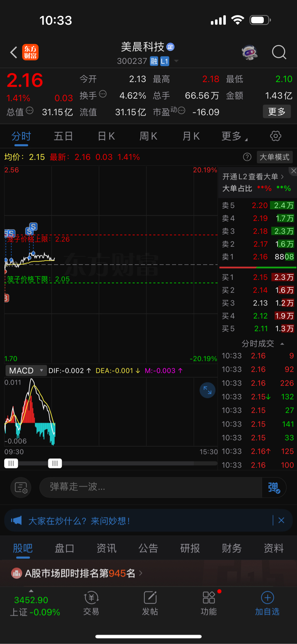Switch to the 日K chart tab
This screenshot has width=297, height=644.
[106, 136]
